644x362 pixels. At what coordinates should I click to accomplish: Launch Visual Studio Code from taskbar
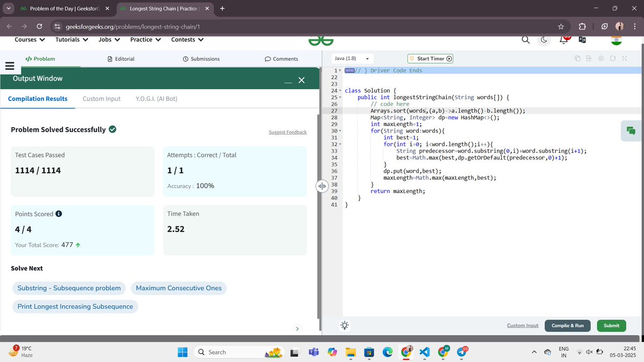(x=424, y=352)
